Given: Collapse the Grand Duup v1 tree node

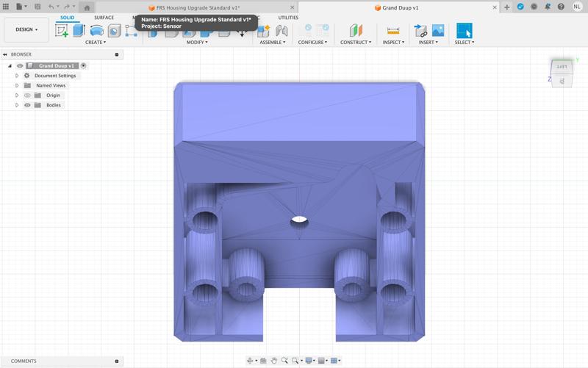Looking at the screenshot, I should 10,65.
